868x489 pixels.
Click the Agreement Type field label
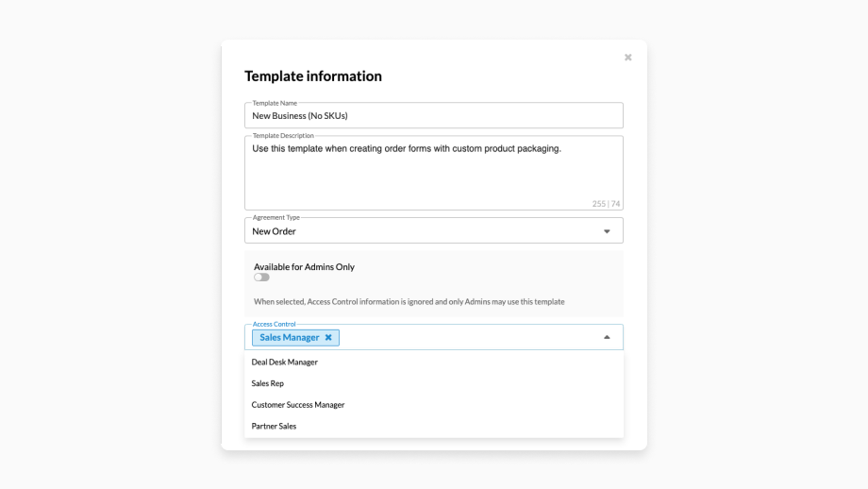pyautogui.click(x=276, y=217)
